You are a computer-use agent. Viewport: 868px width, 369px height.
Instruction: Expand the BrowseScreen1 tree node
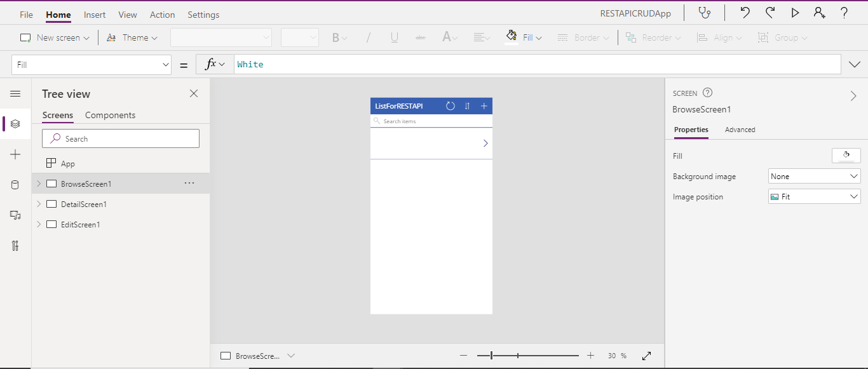click(38, 184)
